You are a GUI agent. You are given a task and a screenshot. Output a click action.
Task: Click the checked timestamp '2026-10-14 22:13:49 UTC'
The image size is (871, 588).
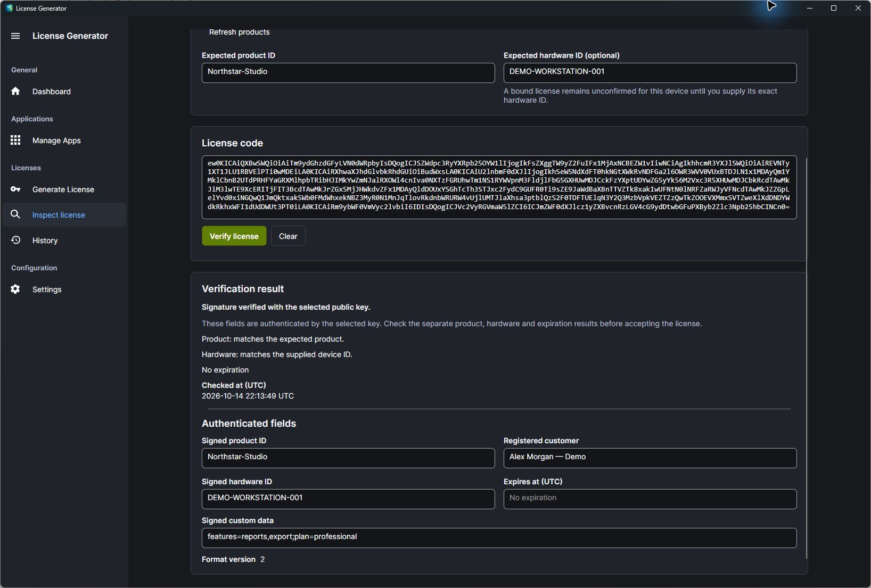pos(248,396)
